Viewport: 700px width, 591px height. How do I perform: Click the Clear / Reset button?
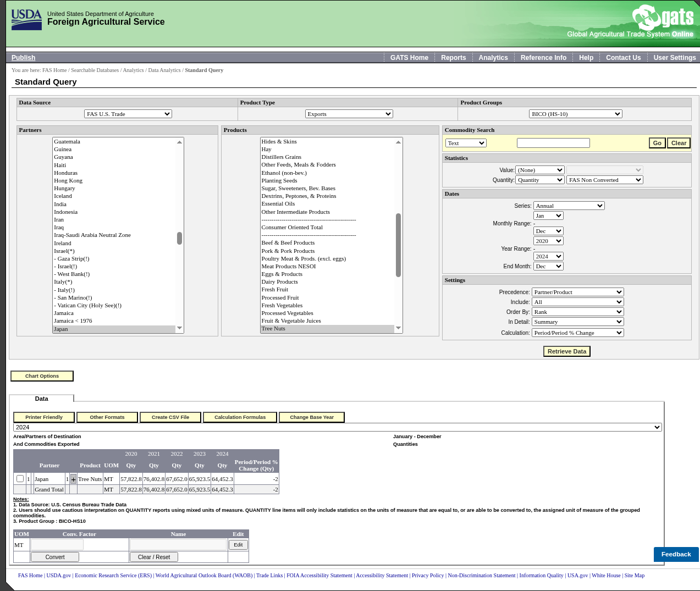click(x=154, y=557)
